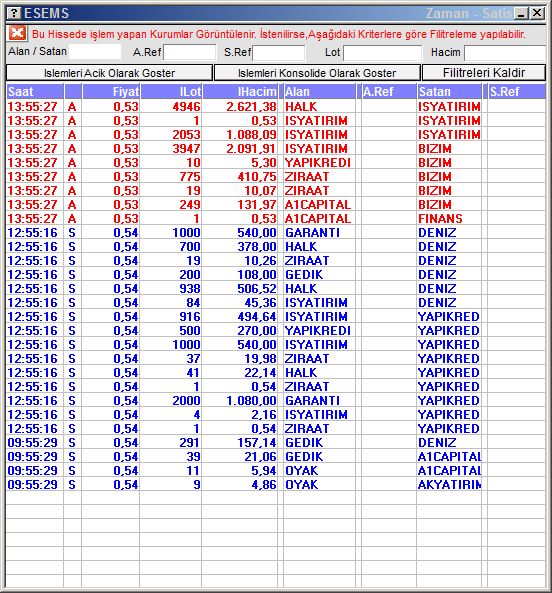Screen dimensions: 552x593
Task: Select the volume cell 2.621,38
Action: (x=251, y=107)
